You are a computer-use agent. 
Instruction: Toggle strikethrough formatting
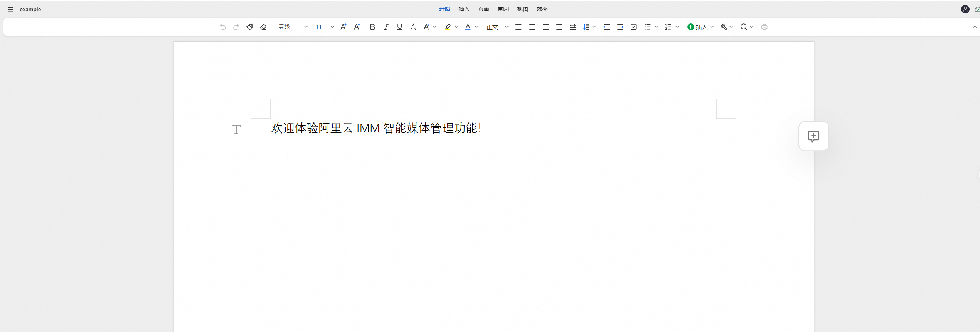[413, 27]
